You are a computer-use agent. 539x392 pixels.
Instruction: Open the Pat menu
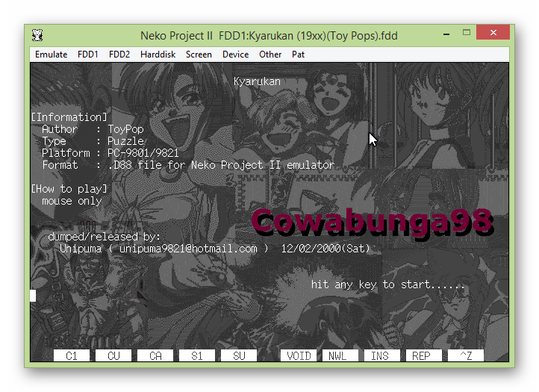click(298, 55)
